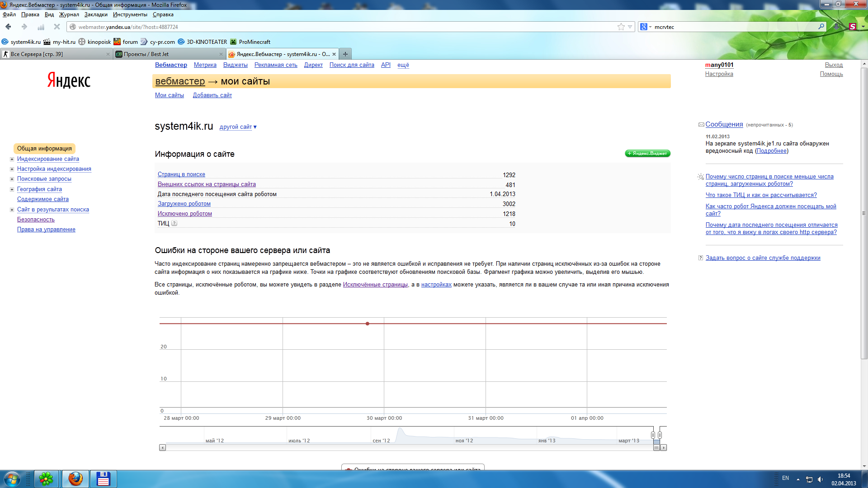Viewport: 868px width, 488px height.
Task: Open the Закладки menu
Action: tap(96, 14)
